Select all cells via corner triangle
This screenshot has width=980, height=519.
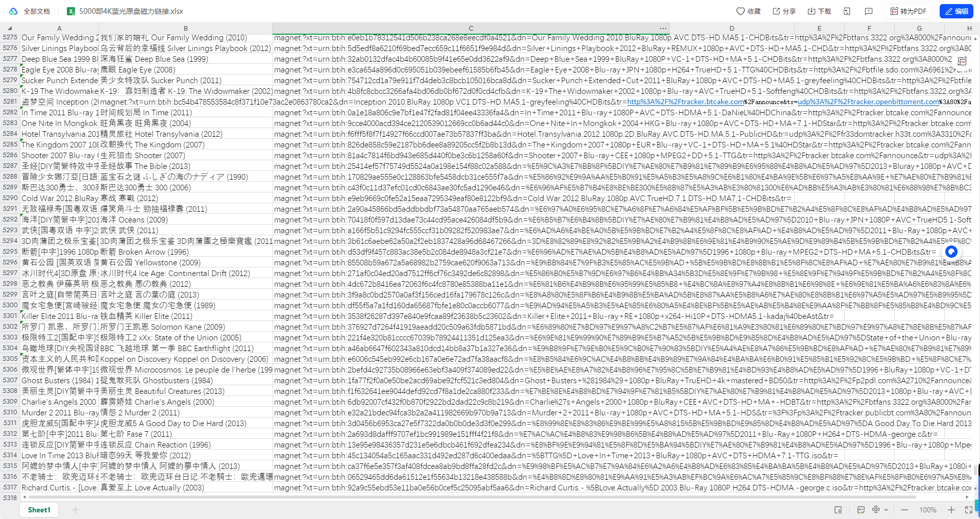point(10,28)
